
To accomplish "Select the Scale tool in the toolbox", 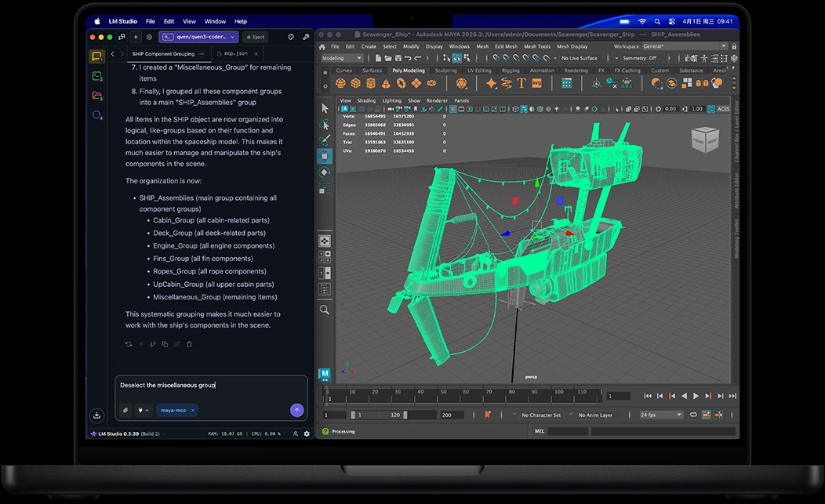I will pos(325,188).
